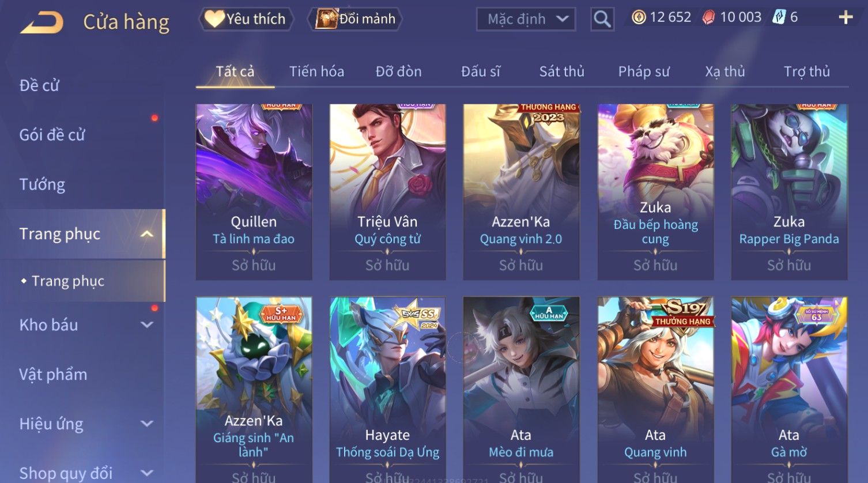Select Hayate Thống soái Dạ Ưng card

387,390
